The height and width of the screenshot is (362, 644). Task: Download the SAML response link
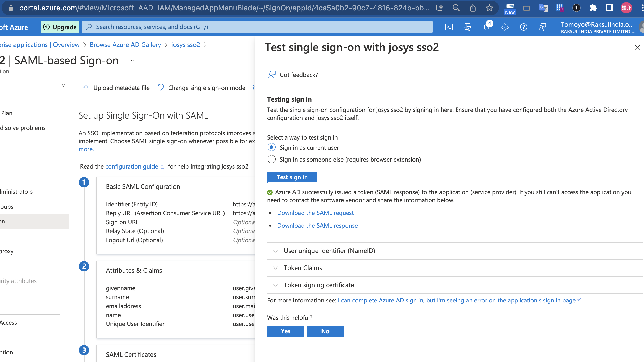[x=317, y=226]
